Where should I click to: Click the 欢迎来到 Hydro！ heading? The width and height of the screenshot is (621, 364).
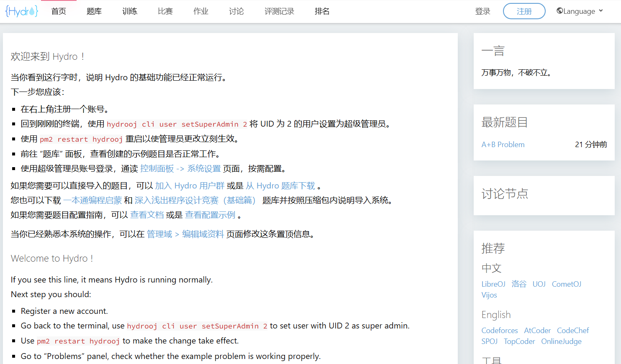(x=49, y=56)
